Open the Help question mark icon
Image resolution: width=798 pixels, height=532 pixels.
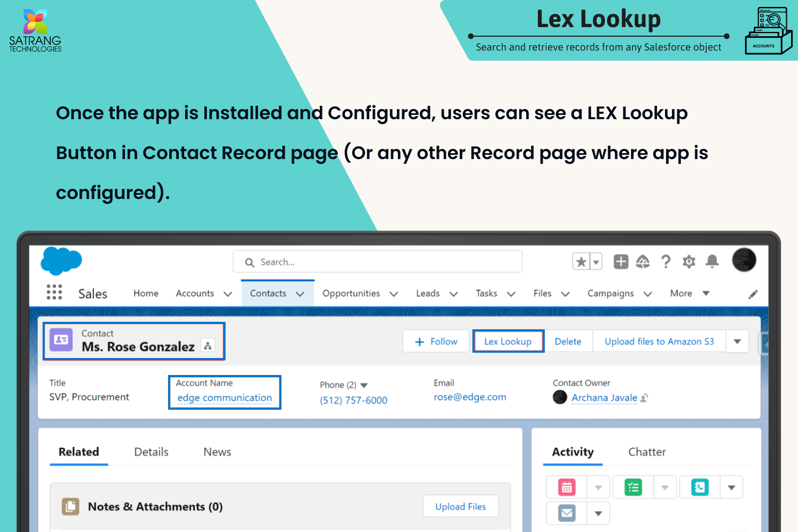pyautogui.click(x=666, y=261)
